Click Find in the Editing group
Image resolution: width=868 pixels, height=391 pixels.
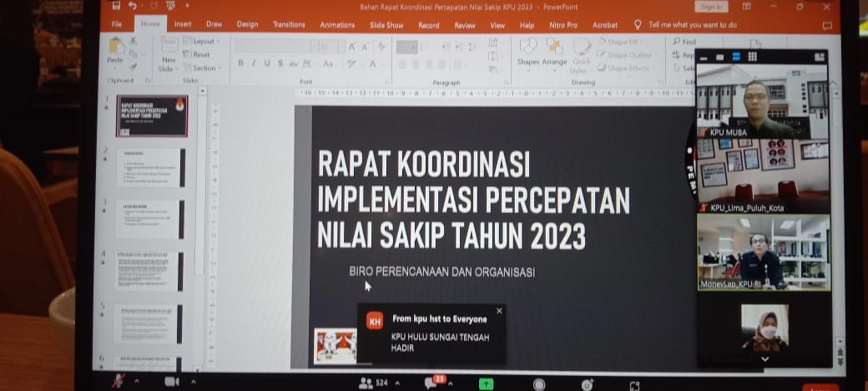click(x=684, y=41)
